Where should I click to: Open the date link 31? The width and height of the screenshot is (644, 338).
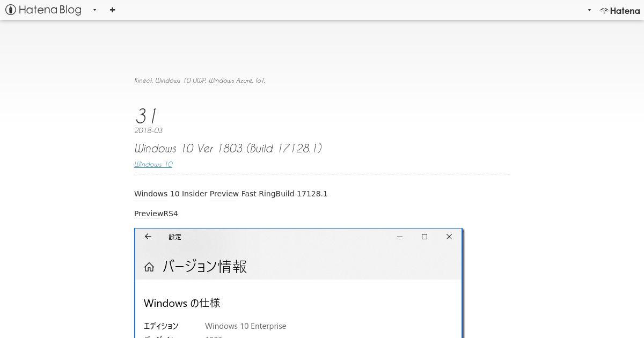tap(145, 115)
